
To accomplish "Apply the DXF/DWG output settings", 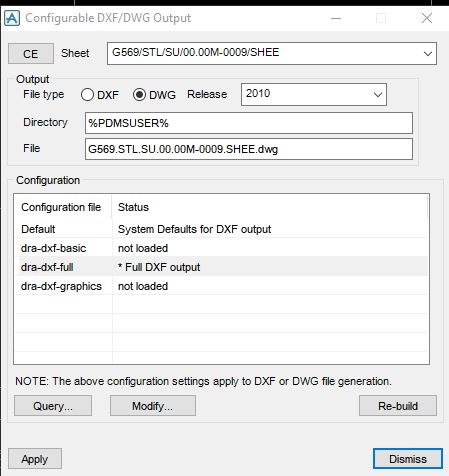I will 35,459.
